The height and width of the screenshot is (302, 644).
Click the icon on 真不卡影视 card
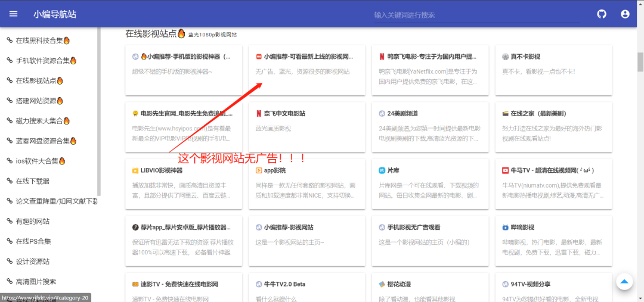(x=505, y=57)
